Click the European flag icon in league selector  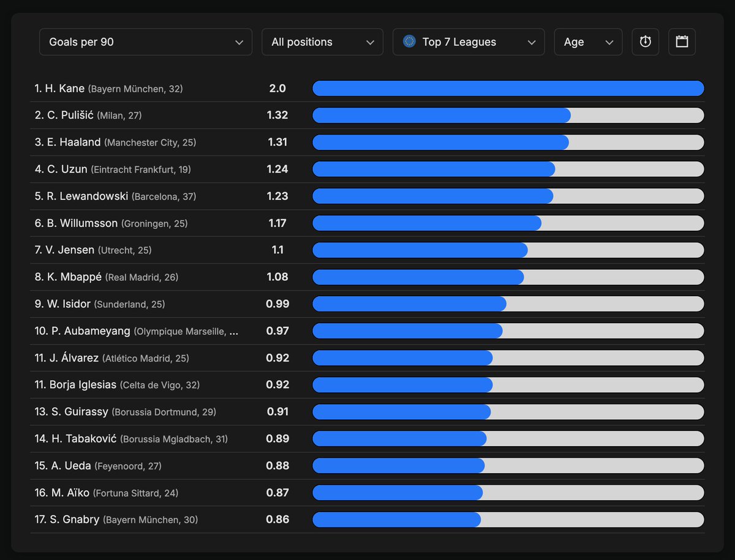(x=409, y=42)
